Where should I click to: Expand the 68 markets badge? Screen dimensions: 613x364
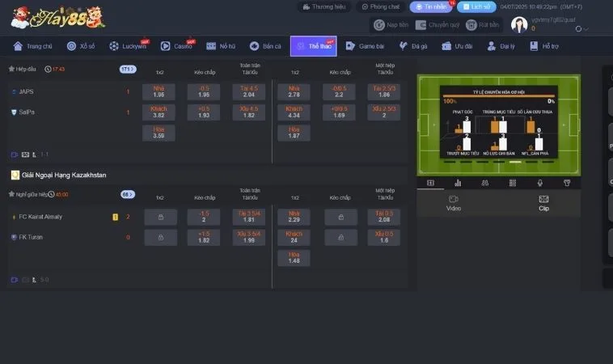pyautogui.click(x=128, y=194)
